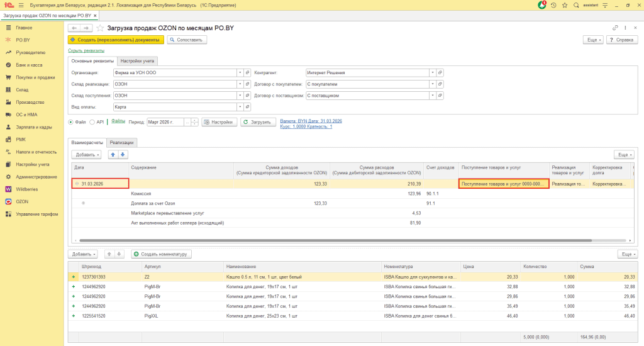The width and height of the screenshot is (644, 346).
Task: Open Договор с покупателем dropdown
Action: (433, 84)
